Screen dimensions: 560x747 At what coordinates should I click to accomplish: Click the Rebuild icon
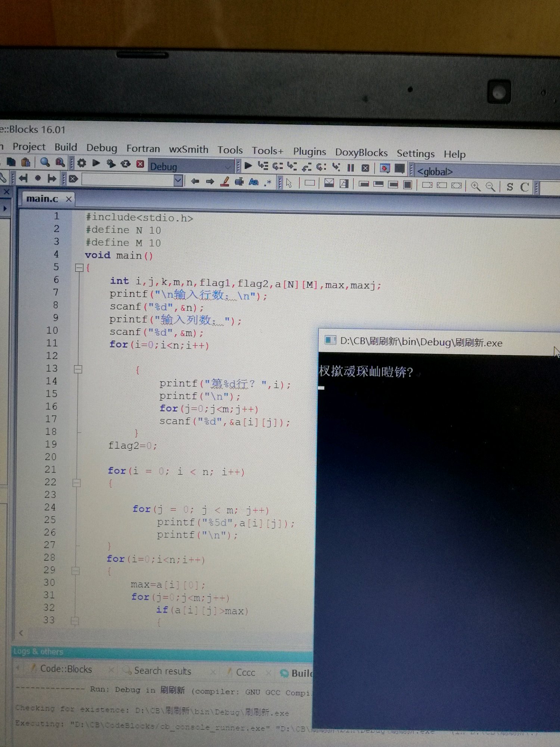point(125,164)
